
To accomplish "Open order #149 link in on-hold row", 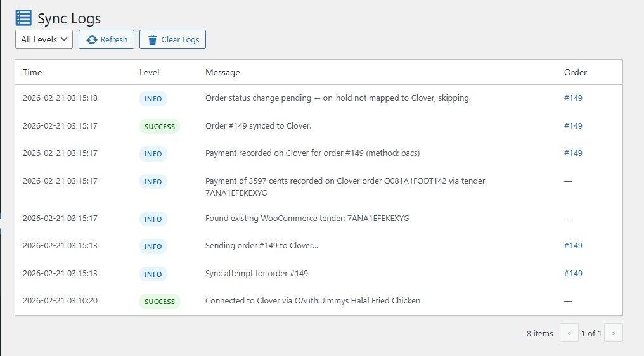I will click(573, 98).
